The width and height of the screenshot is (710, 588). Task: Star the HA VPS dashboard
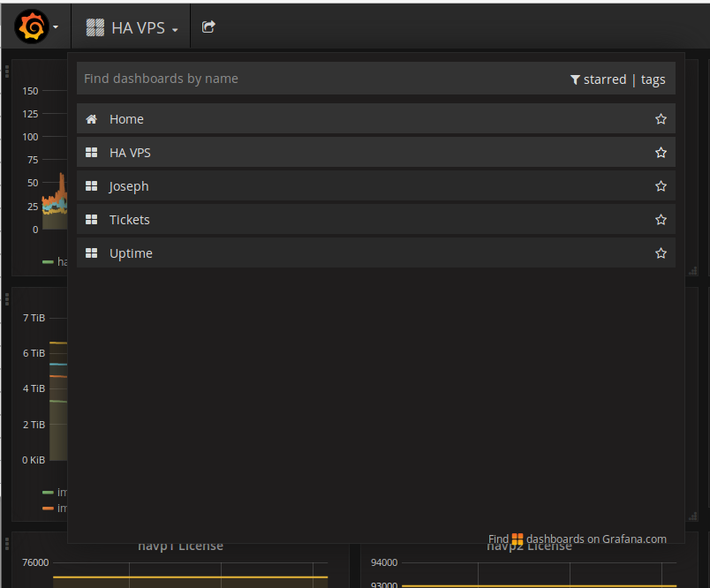point(661,153)
